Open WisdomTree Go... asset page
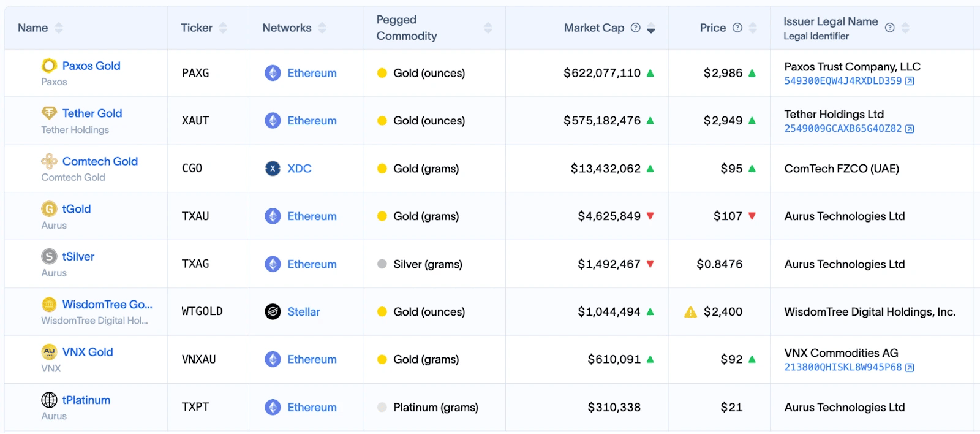This screenshot has height=434, width=980. click(107, 304)
